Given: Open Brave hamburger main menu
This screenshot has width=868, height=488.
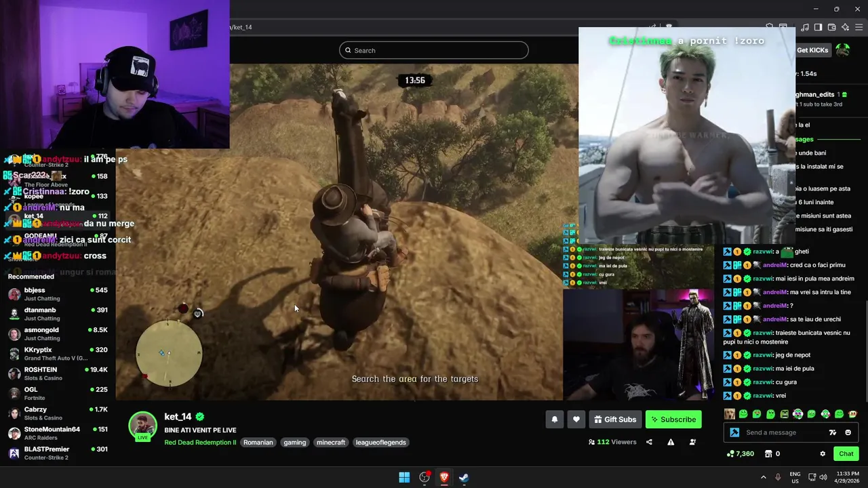Looking at the screenshot, I should (859, 27).
